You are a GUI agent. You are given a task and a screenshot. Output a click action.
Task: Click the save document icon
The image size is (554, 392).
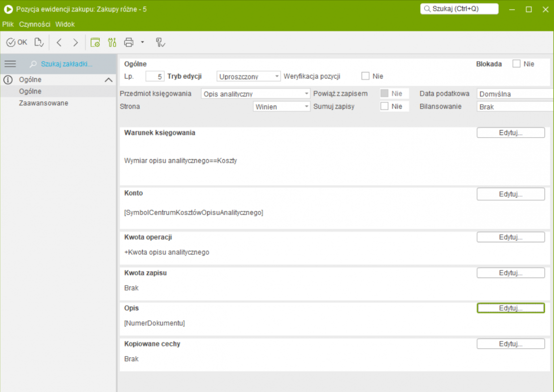(x=39, y=42)
